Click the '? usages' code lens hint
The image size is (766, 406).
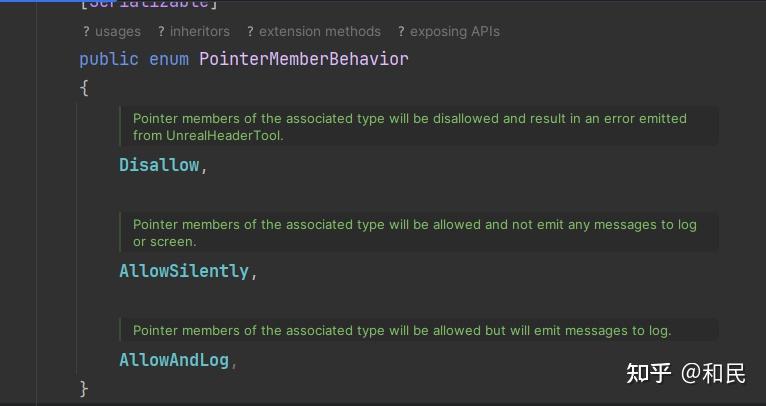point(112,32)
